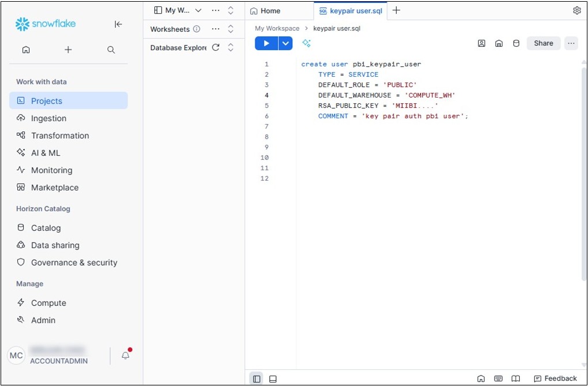Send Feedback via the bottom link
The width and height of the screenshot is (588, 386).
[555, 378]
